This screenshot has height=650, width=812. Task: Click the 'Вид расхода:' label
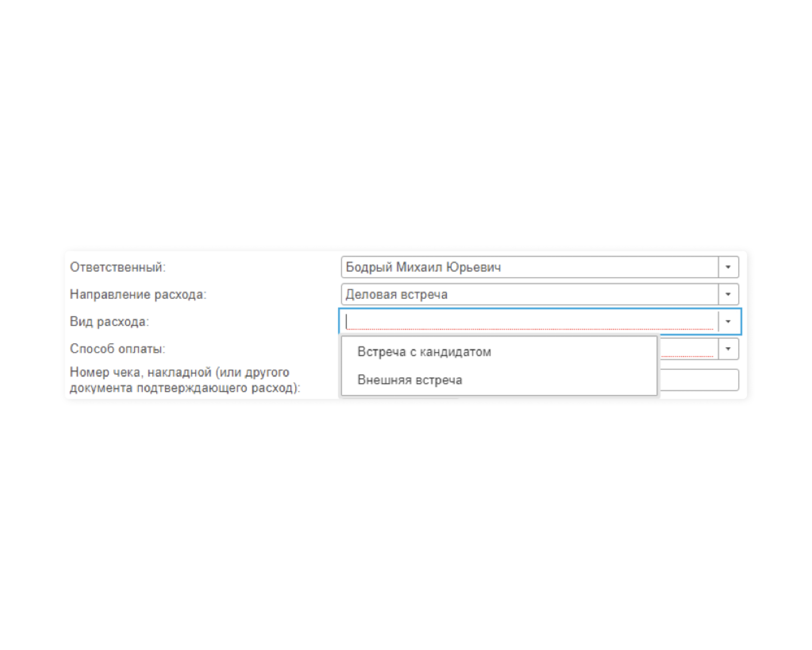[x=109, y=322]
